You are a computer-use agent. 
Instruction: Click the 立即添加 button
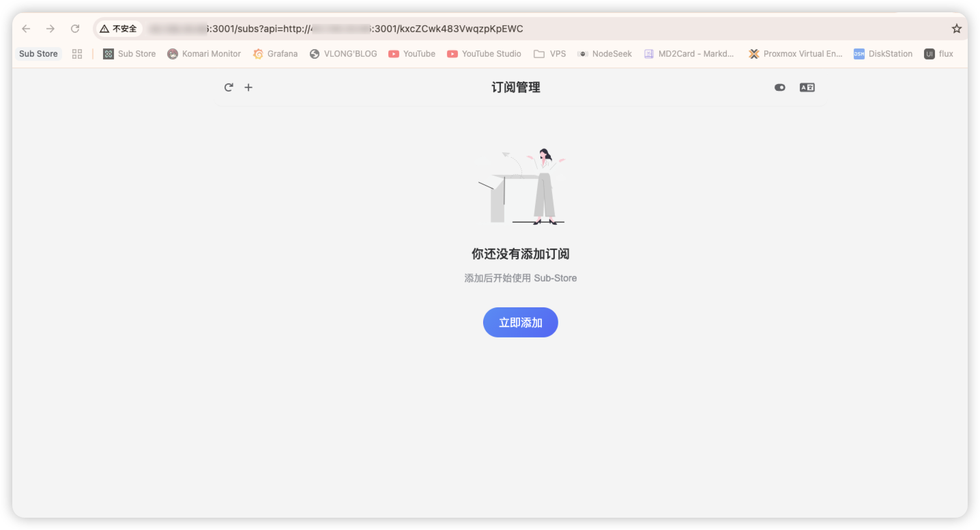pos(520,322)
